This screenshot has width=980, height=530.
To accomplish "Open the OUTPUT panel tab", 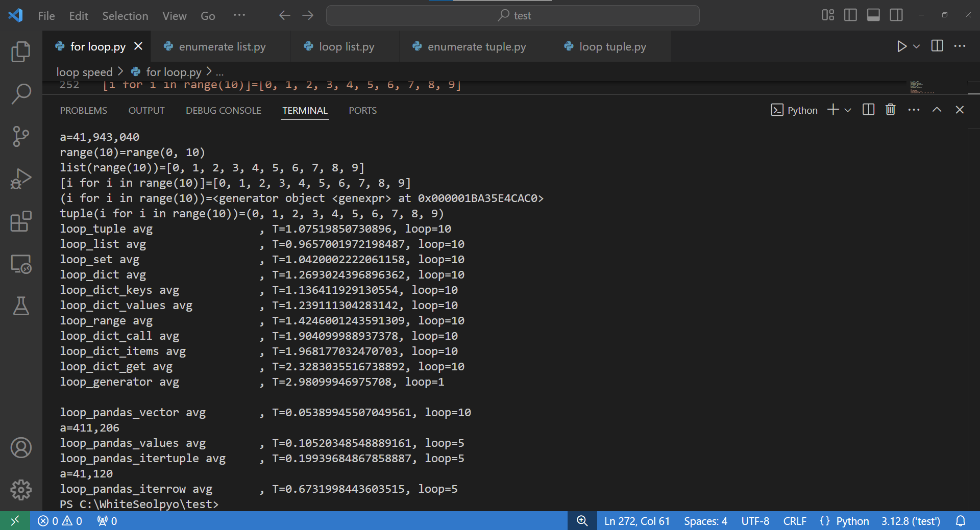I will tap(146, 110).
